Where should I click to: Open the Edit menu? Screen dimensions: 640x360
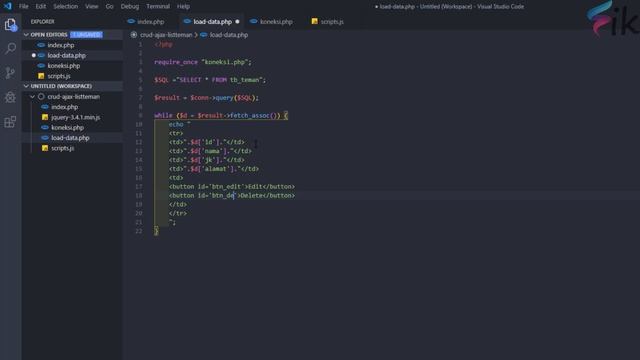40,6
